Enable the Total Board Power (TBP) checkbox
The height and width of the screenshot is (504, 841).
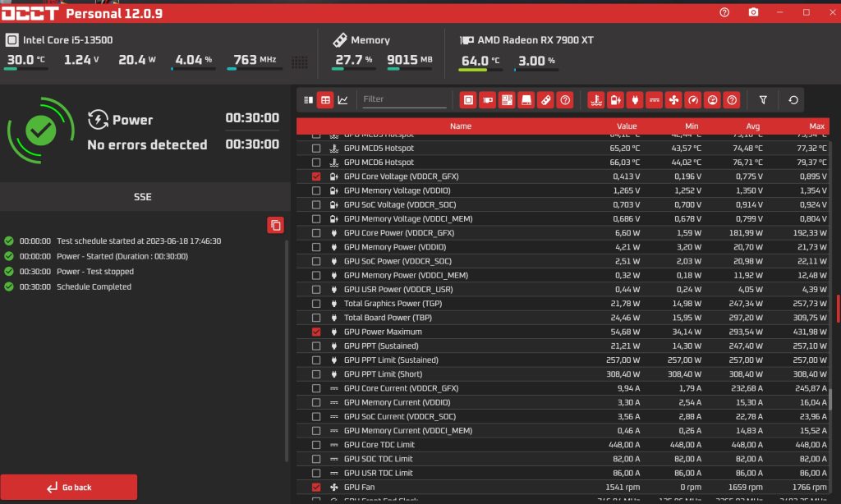[316, 318]
